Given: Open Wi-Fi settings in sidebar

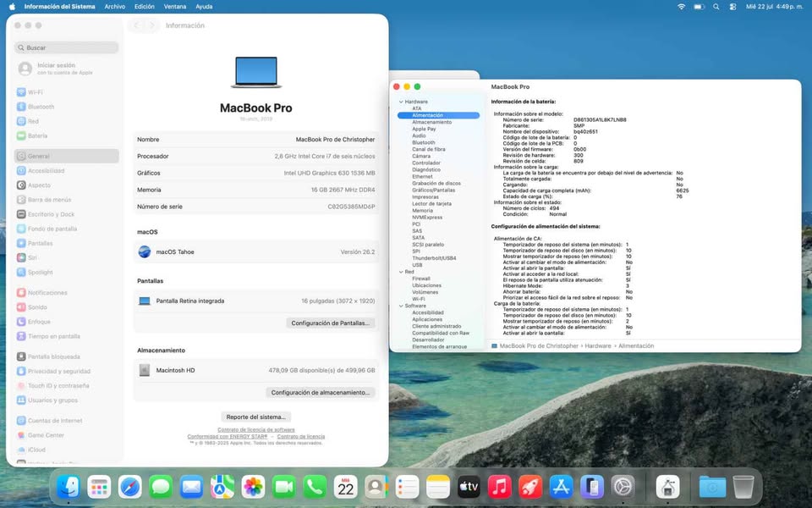Looking at the screenshot, I should 67,92.
